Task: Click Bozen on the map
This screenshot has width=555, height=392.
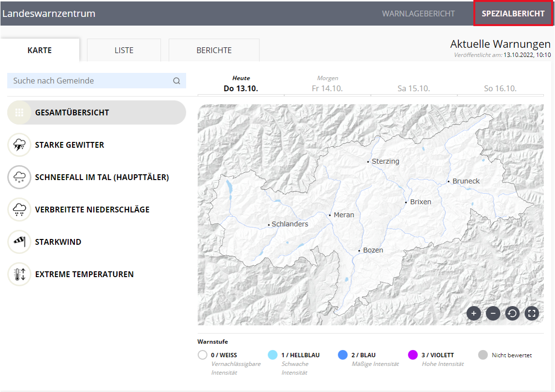Action: click(372, 250)
